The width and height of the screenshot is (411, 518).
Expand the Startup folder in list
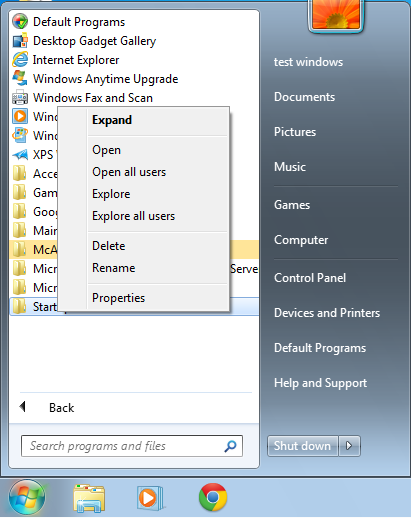click(33, 307)
